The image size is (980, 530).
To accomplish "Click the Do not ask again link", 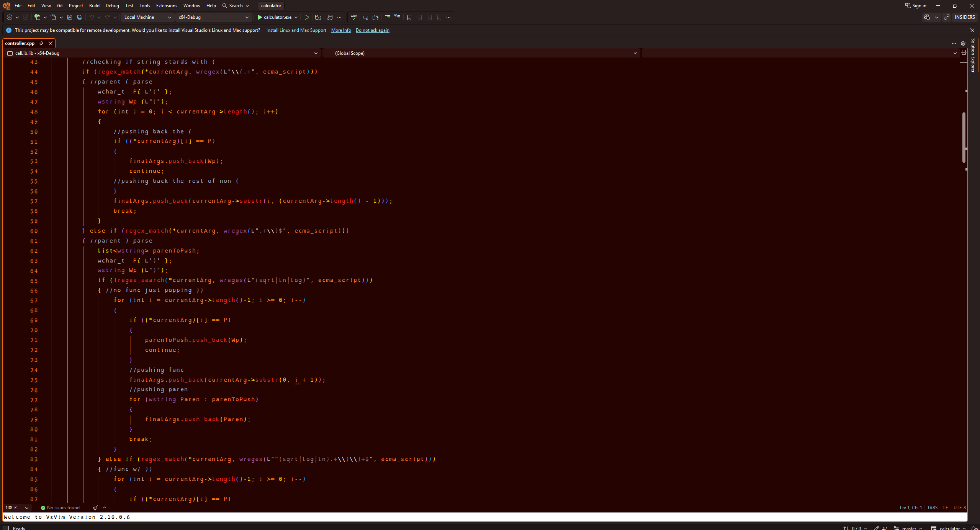I will pyautogui.click(x=372, y=30).
